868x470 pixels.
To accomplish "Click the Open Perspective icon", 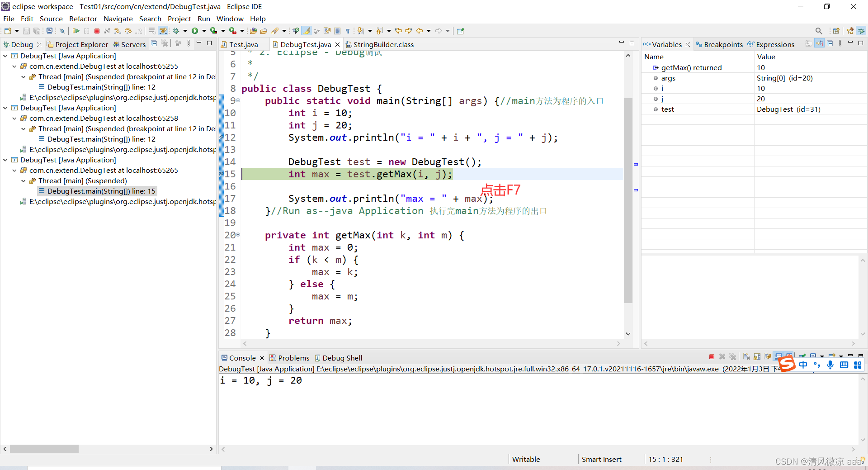I will 836,31.
